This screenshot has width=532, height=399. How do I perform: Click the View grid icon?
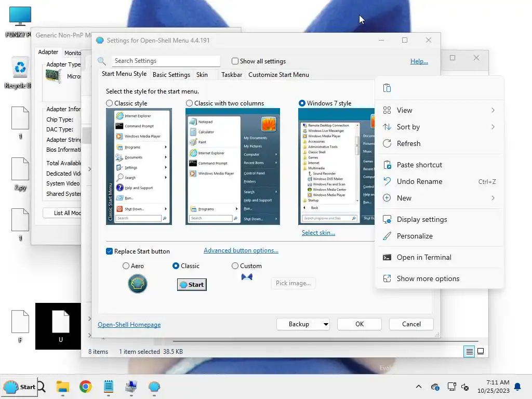[x=387, y=110]
